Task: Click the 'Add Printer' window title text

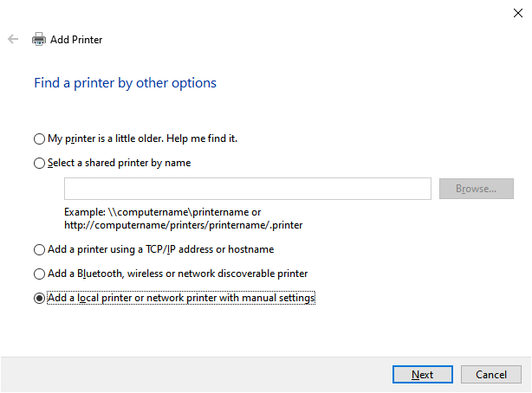Action: (x=76, y=40)
